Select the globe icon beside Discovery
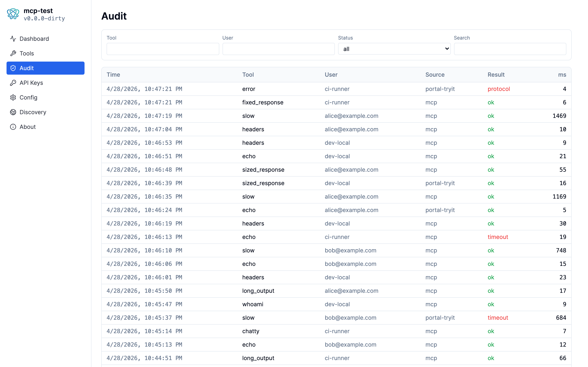Screen dimensions: 588x367 13,112
